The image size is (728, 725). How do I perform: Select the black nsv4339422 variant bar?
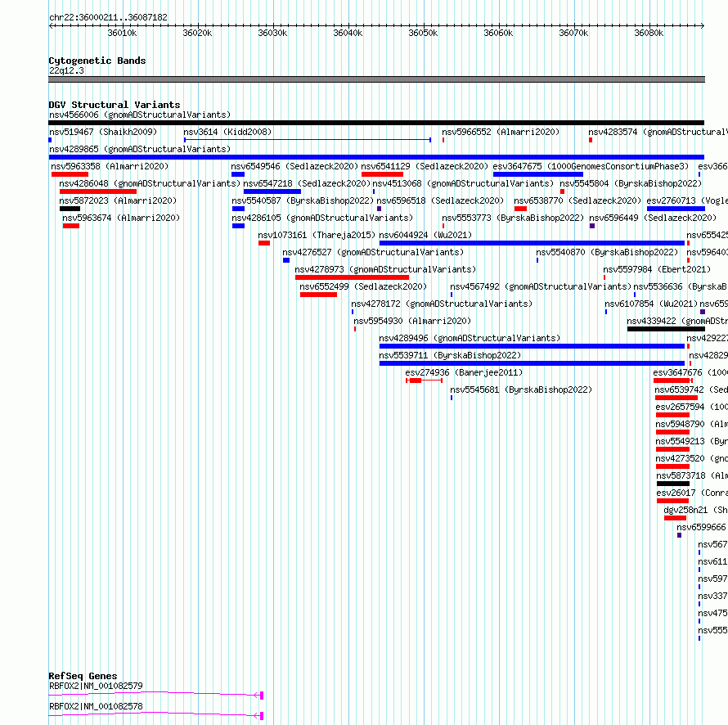(667, 329)
